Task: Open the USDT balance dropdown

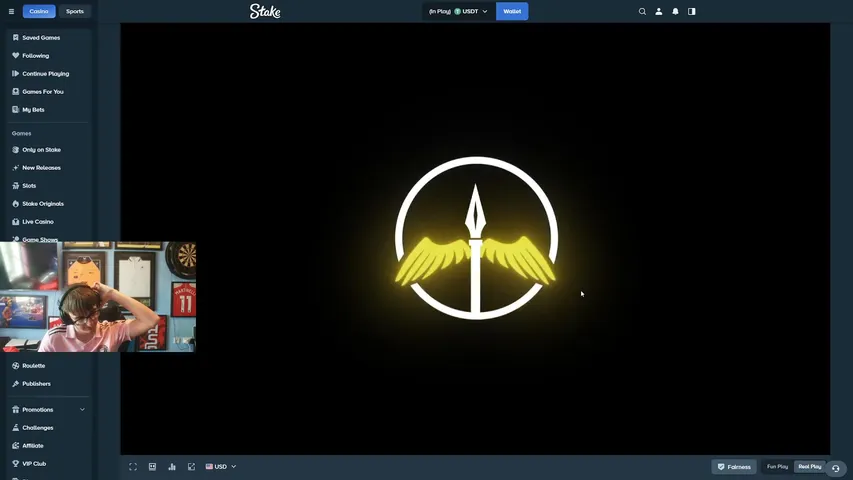Action: pos(459,11)
